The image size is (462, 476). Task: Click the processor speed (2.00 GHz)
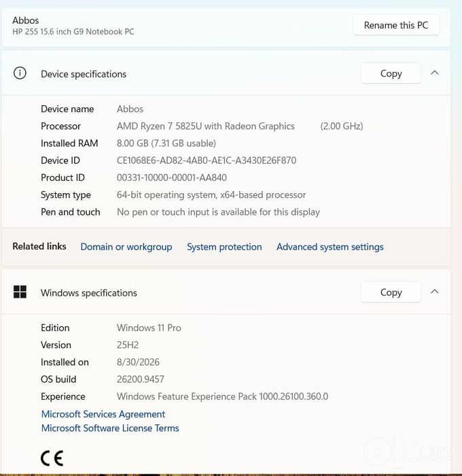pos(342,126)
